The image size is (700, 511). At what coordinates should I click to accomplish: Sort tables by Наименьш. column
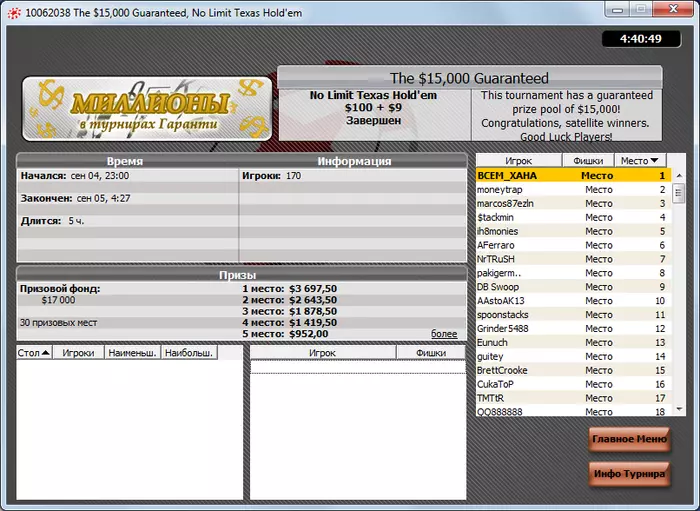(133, 353)
